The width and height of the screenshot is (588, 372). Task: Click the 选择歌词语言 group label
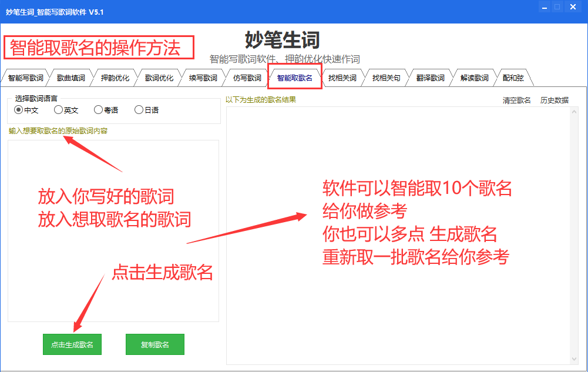pyautogui.click(x=36, y=99)
